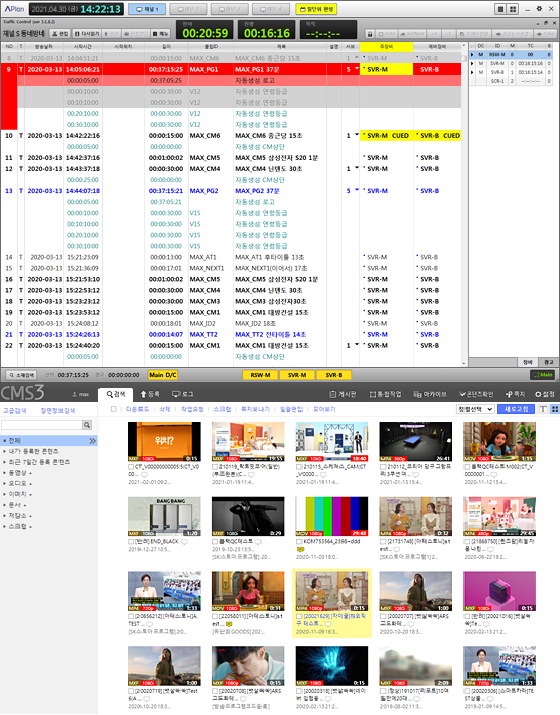560x715 pixels.
Task: Click the search magnifier icon
Action: pos(87,425)
